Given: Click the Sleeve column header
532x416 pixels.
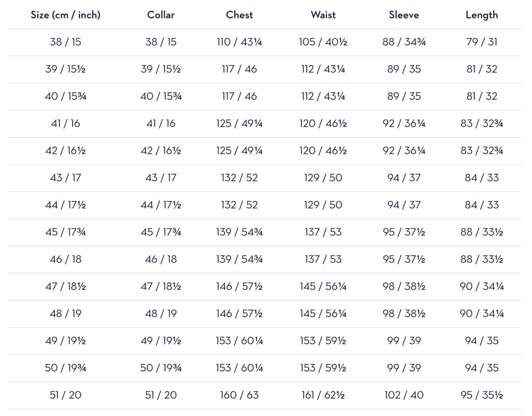Looking at the screenshot, I should 404,15.
